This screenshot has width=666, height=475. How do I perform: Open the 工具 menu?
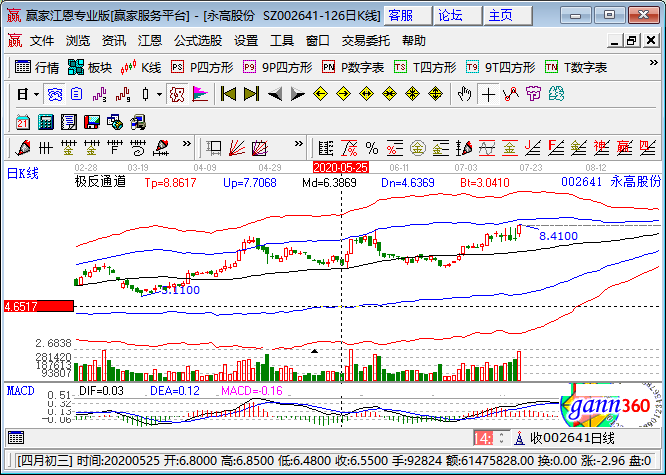282,41
